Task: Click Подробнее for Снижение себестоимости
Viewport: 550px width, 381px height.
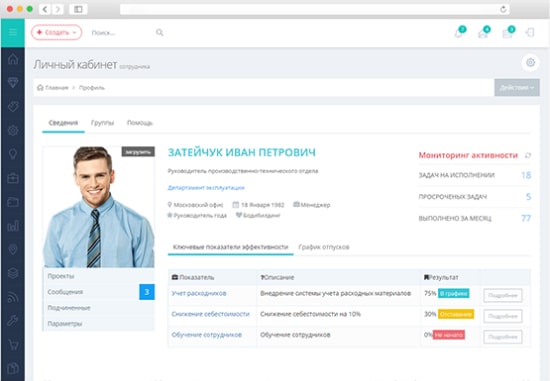Action: tap(503, 316)
